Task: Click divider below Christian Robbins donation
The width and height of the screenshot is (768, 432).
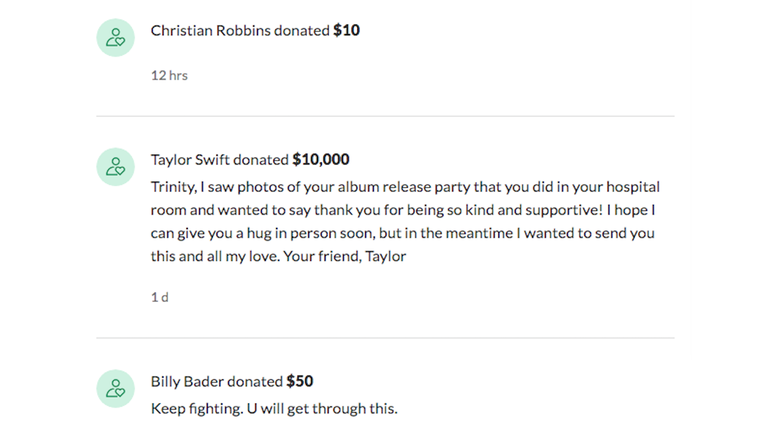Action: [x=385, y=116]
